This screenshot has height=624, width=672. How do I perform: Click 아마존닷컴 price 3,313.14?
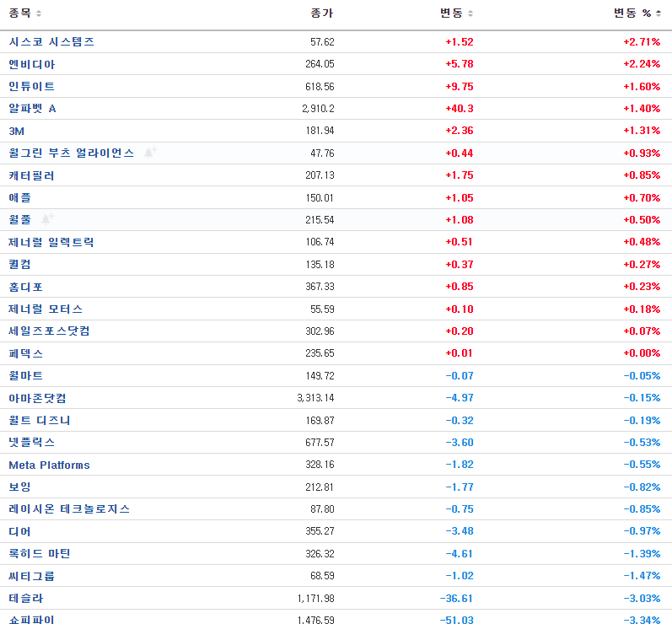tap(315, 398)
